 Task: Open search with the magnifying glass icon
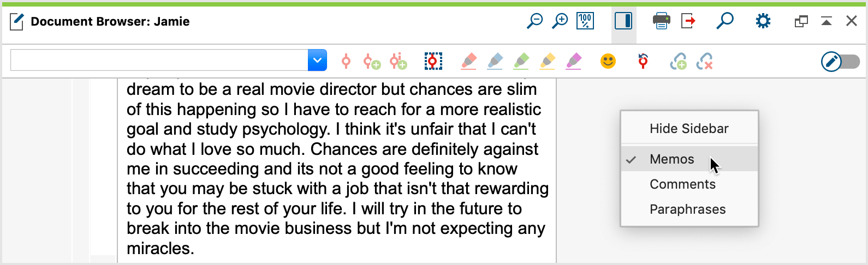[724, 21]
